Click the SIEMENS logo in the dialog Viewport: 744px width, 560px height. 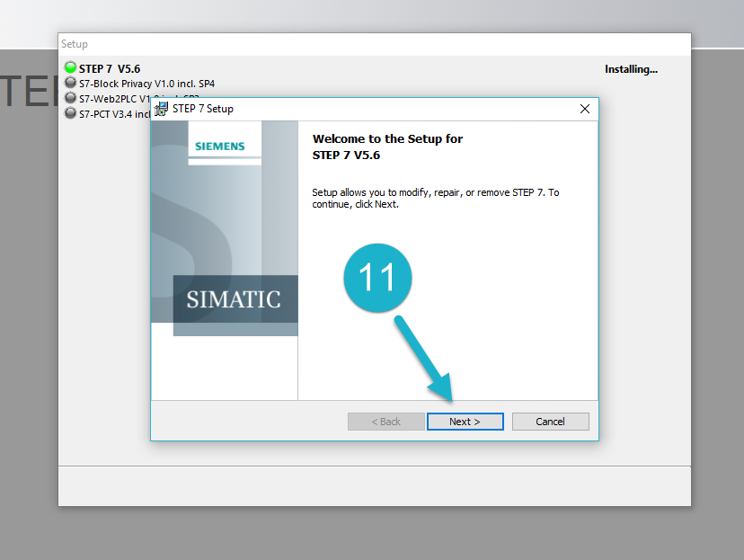tap(220, 147)
